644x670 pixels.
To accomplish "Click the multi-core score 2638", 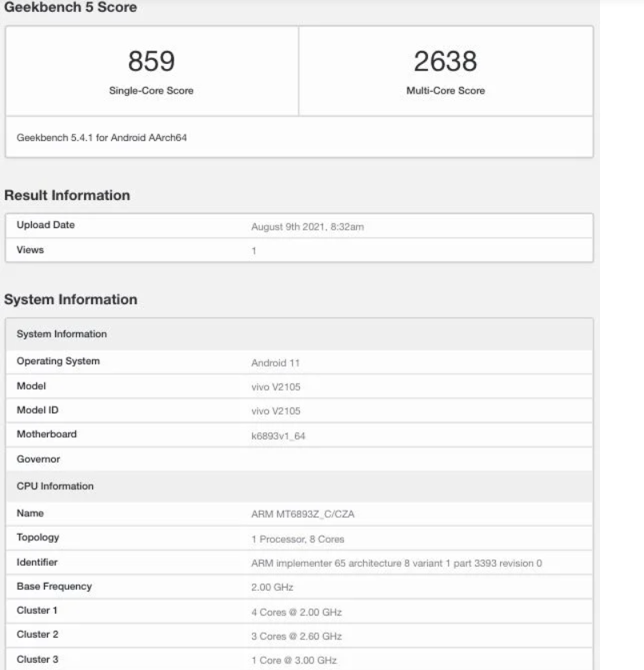I will [446, 61].
